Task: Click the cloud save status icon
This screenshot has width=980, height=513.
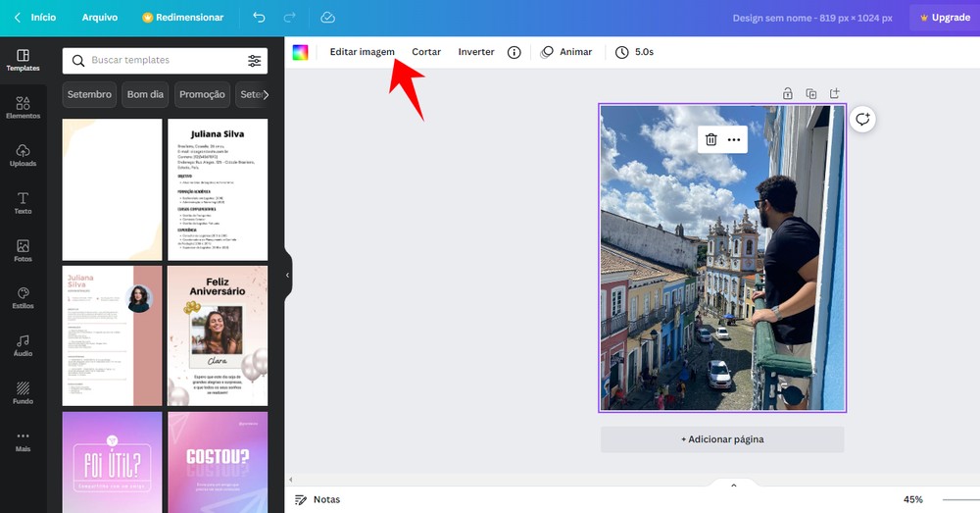Action: click(327, 18)
